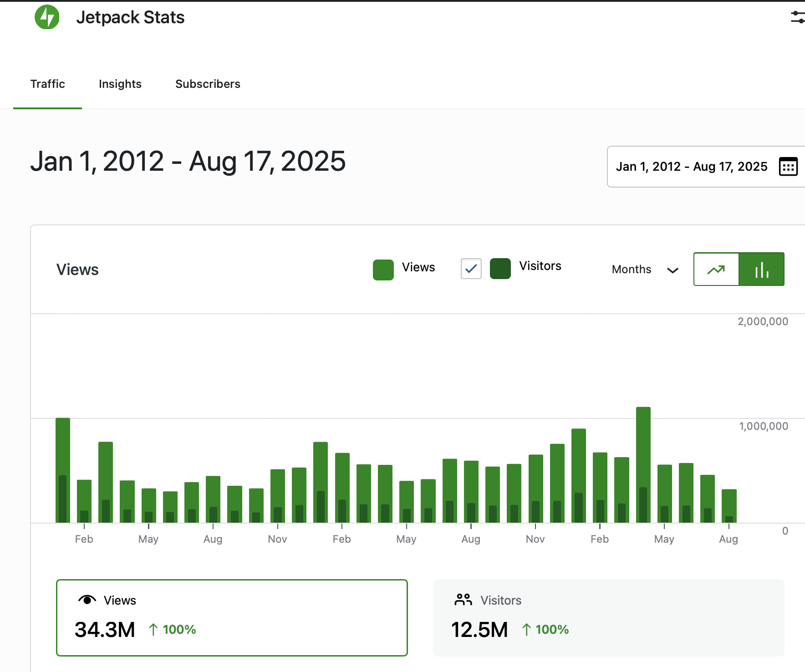The height and width of the screenshot is (672, 805).
Task: Switch to line chart view
Action: tap(716, 269)
